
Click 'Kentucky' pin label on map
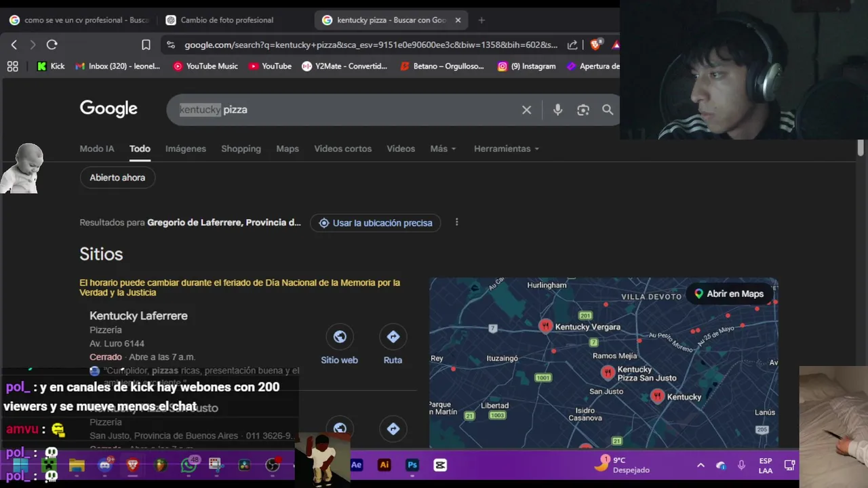pyautogui.click(x=684, y=397)
